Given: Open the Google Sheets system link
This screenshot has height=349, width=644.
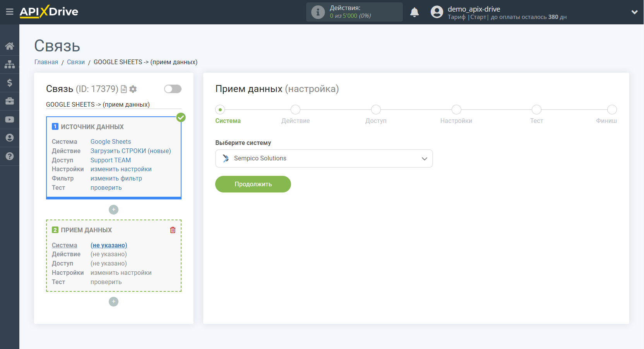Looking at the screenshot, I should click(111, 142).
